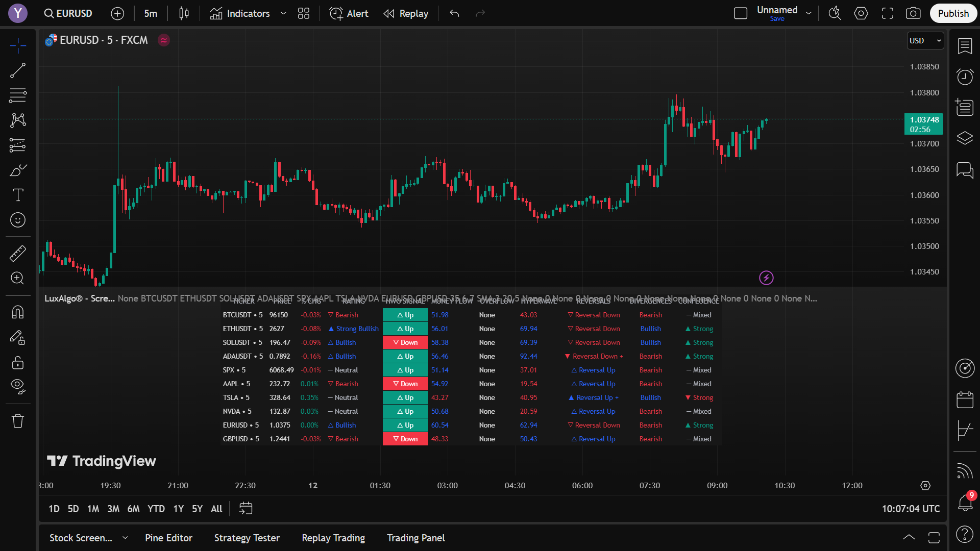The image size is (980, 551).
Task: Toggle hide all drawings eye icon
Action: tap(18, 386)
